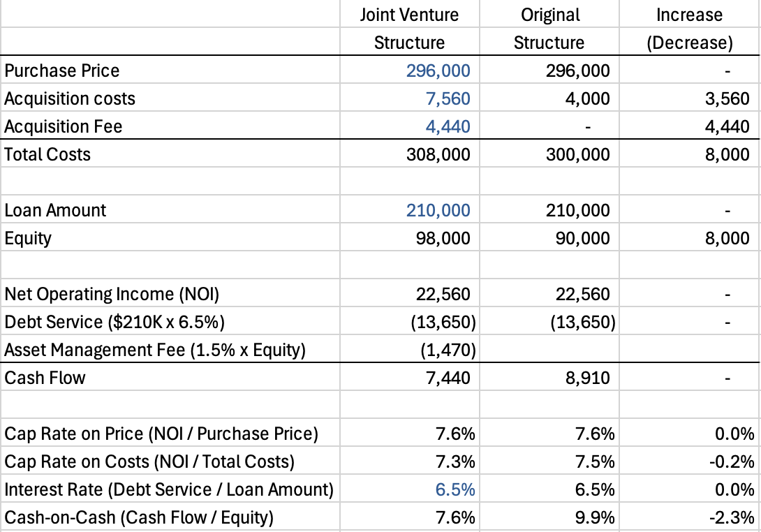Click the "Cash Flow" row label
Viewport: 761px width, 532px height.
(45, 378)
